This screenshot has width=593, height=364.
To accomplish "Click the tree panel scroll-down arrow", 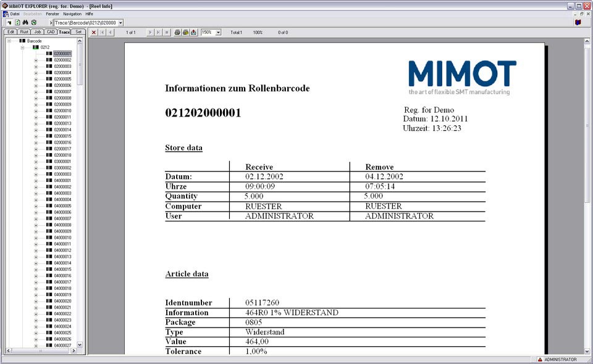I will pyautogui.click(x=80, y=344).
